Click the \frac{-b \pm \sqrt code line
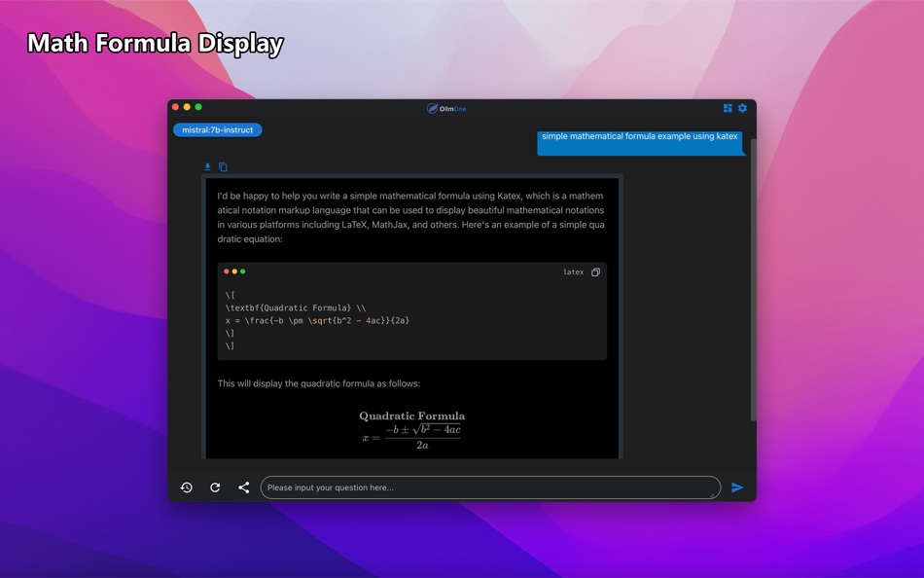924x578 pixels. coord(317,320)
